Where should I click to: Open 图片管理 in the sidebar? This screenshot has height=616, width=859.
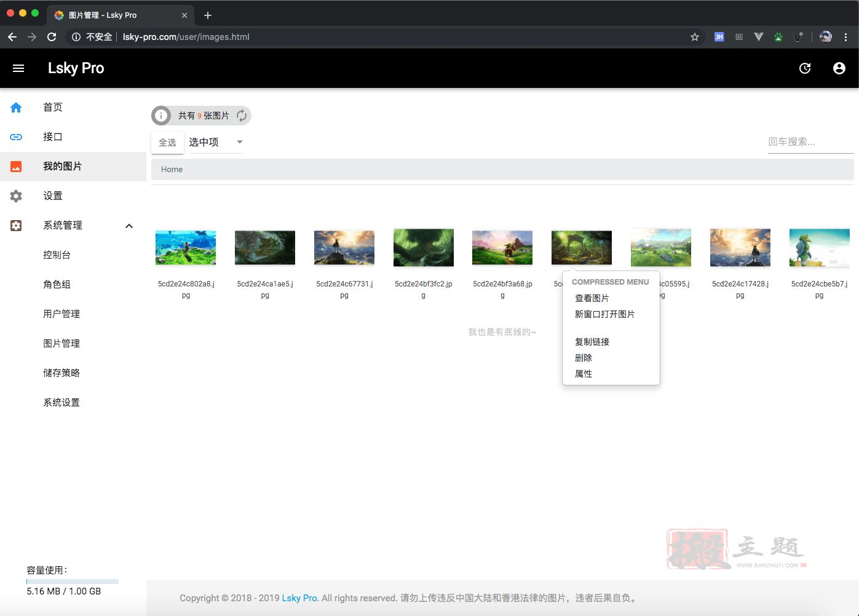(61, 344)
